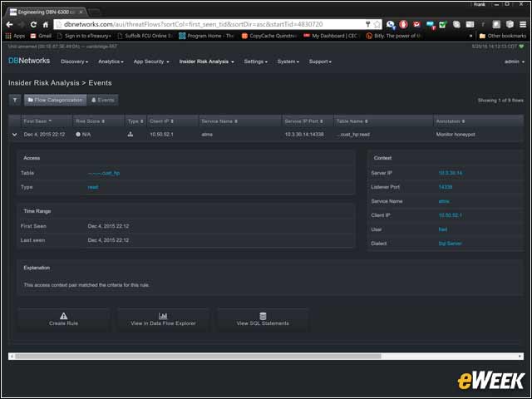This screenshot has width=532, height=399.
Task: Switch to the Events tab
Action: 102,100
